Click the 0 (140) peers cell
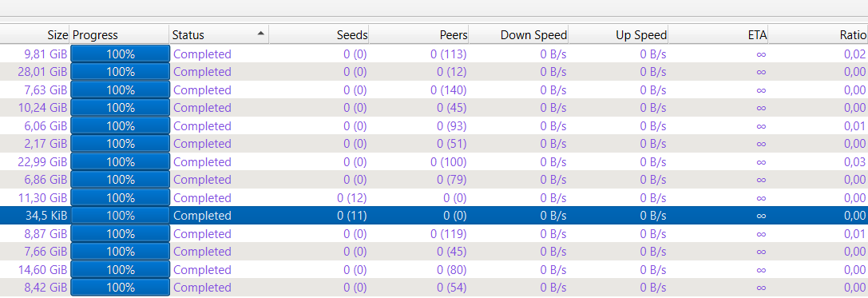Image resolution: width=868 pixels, height=298 pixels. point(449,89)
